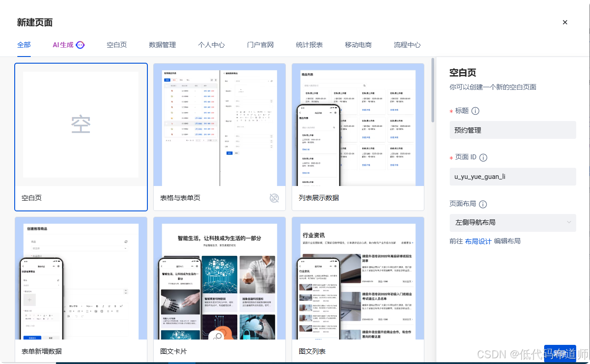The image size is (590, 364).
Task: Switch to the 门户官网 tab
Action: (x=260, y=45)
